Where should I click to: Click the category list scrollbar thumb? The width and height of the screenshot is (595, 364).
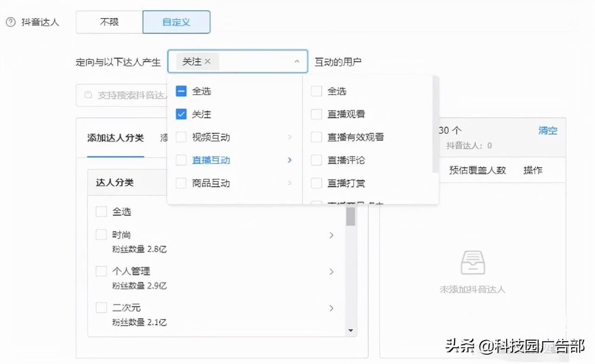(350, 216)
